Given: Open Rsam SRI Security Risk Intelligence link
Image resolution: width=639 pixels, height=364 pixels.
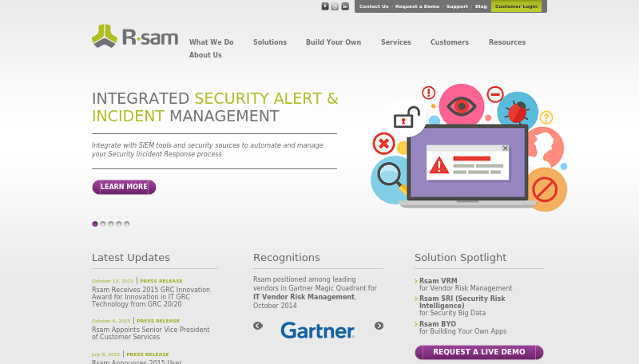Looking at the screenshot, I should pos(462,302).
